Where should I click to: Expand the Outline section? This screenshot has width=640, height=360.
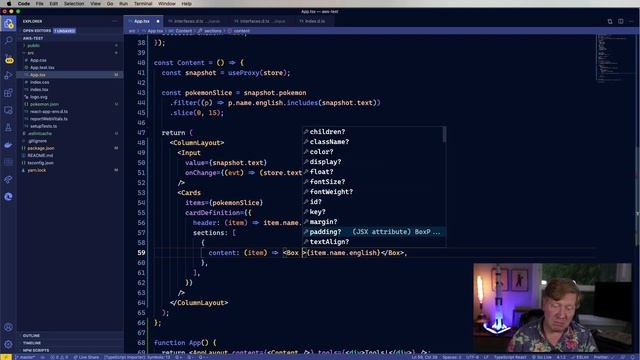tap(70, 336)
